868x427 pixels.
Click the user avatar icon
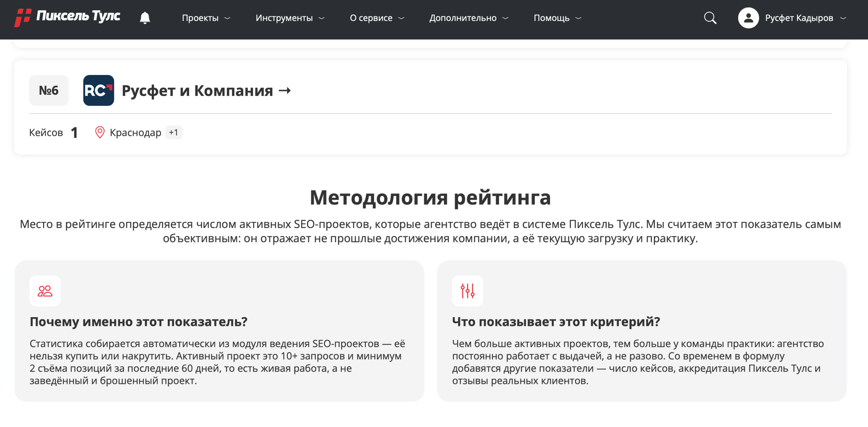[748, 18]
